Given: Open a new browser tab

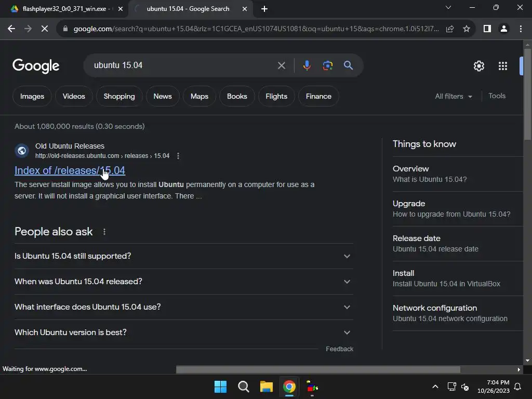Looking at the screenshot, I should point(264,9).
